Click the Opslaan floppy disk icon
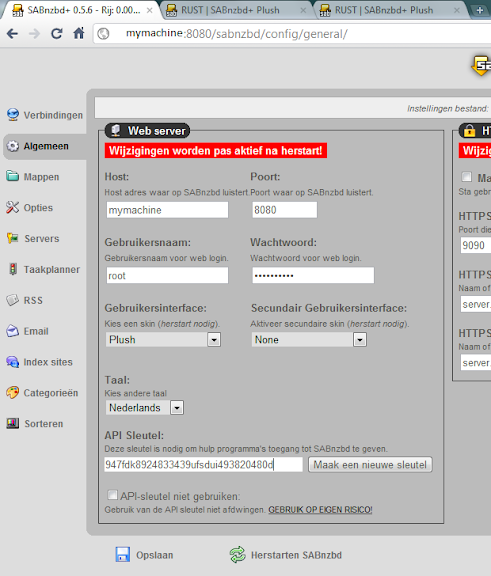 (x=123, y=554)
